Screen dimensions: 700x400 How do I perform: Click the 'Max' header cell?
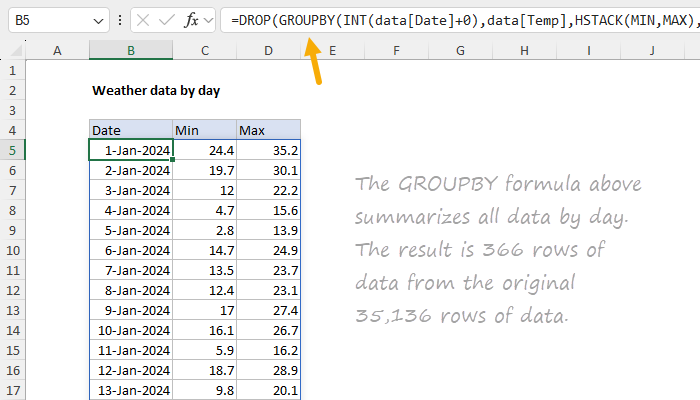(x=268, y=130)
